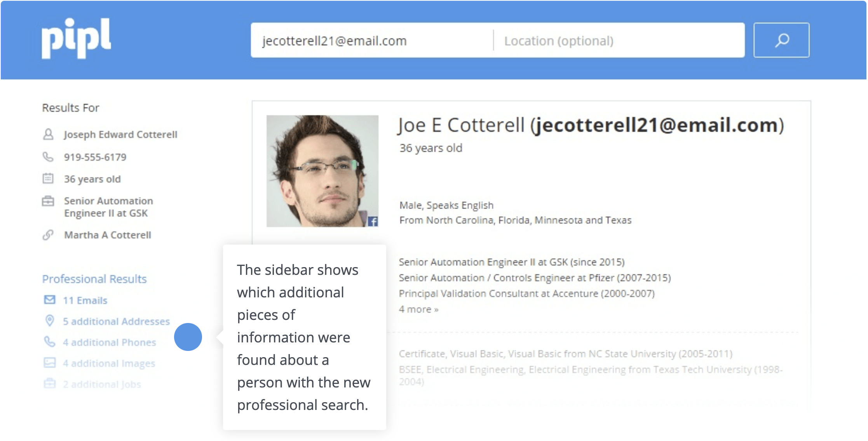The width and height of the screenshot is (868, 441).
Task: Click the map pin icon for Addresses
Action: tap(50, 321)
